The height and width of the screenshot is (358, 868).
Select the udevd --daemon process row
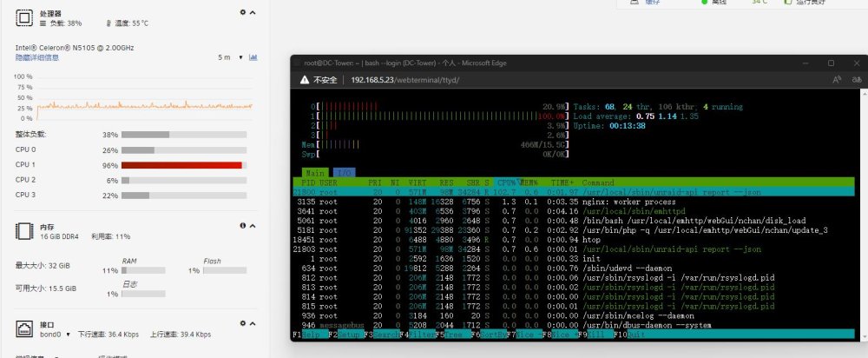click(574, 268)
